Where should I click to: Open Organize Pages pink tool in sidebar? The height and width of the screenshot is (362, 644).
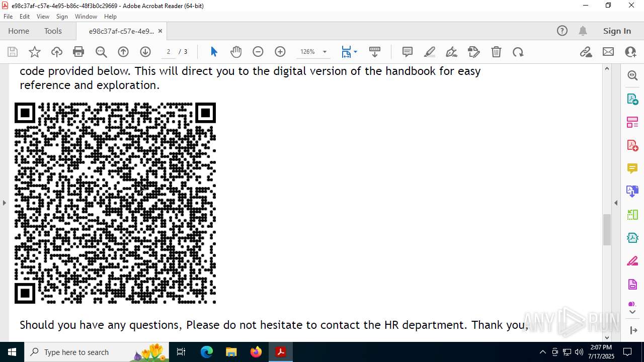(x=632, y=122)
